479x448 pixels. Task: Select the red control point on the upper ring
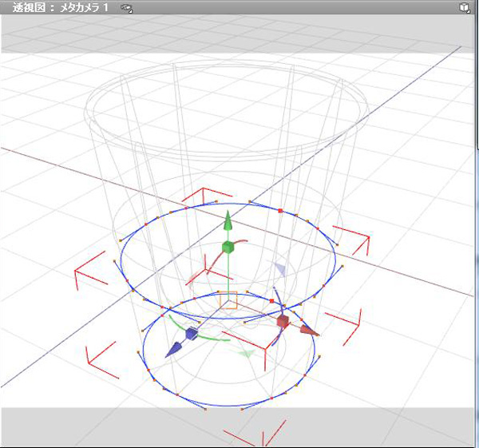(x=280, y=211)
